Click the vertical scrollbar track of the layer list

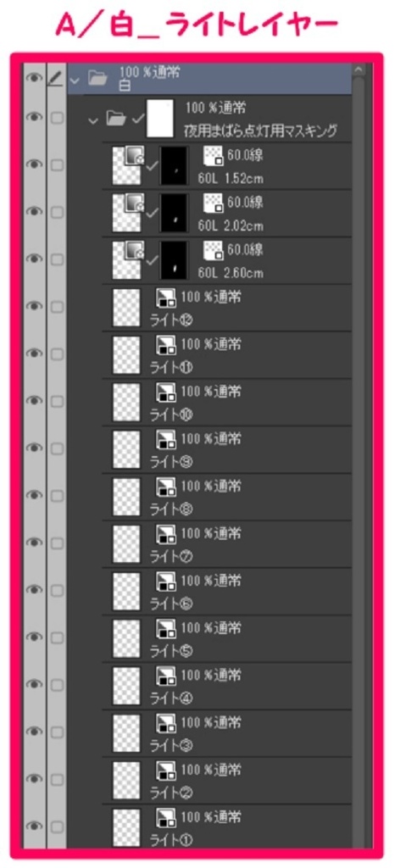tap(359, 465)
